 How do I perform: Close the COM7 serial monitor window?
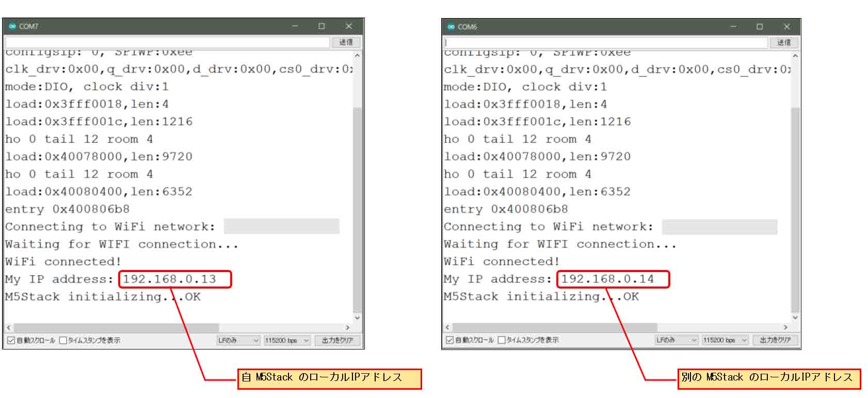(349, 26)
